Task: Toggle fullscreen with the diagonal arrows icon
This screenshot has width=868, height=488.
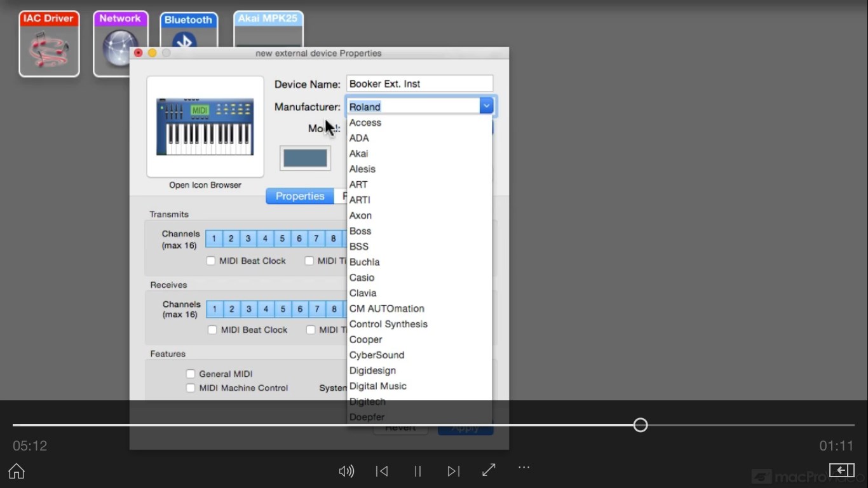Action: pos(489,470)
